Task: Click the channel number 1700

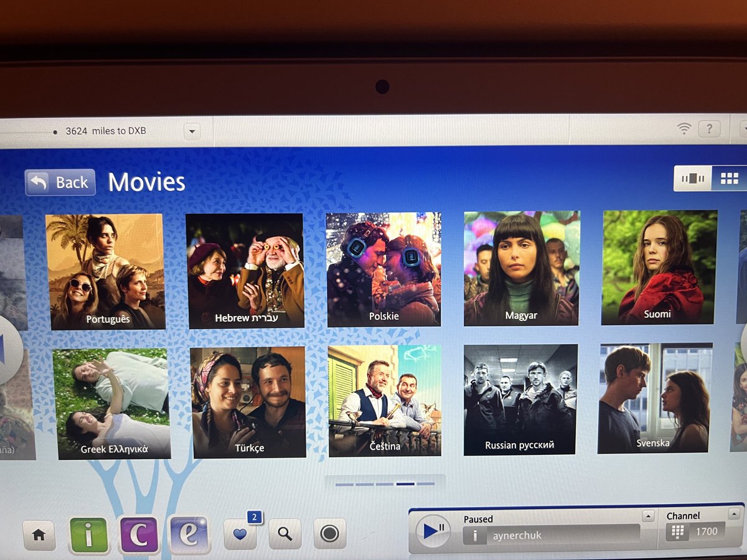Action: tap(707, 531)
